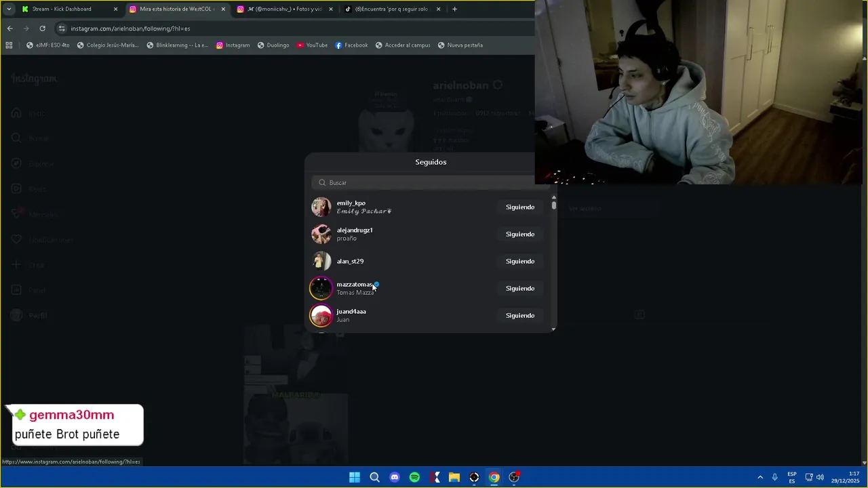Switch to the @moniicahv_ Instagram tab

(284, 9)
